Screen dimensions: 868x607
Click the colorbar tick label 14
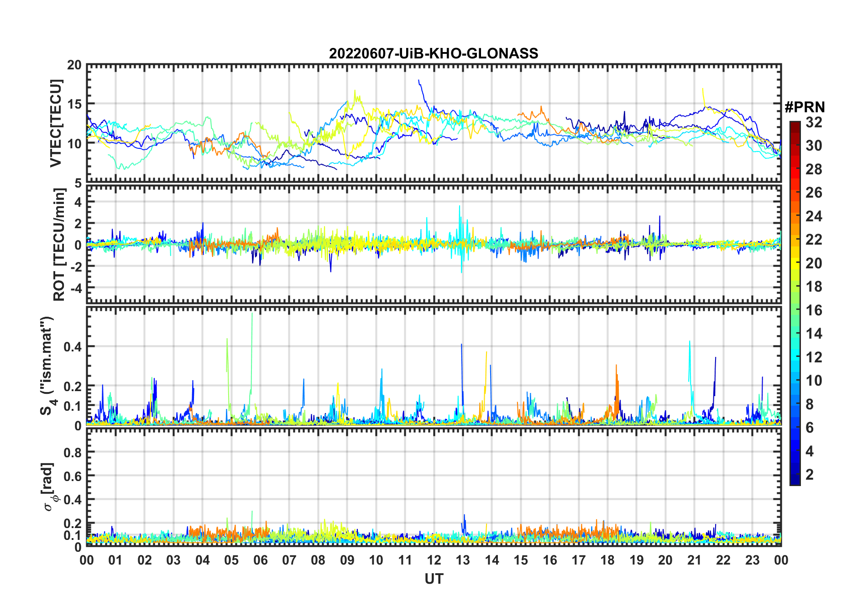pyautogui.click(x=814, y=334)
